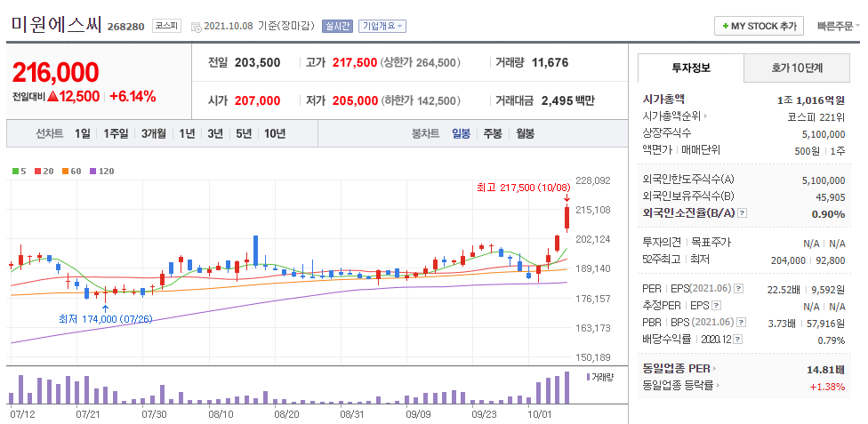
Task: Click the 코스피 221위 ranking value
Action: [816, 117]
